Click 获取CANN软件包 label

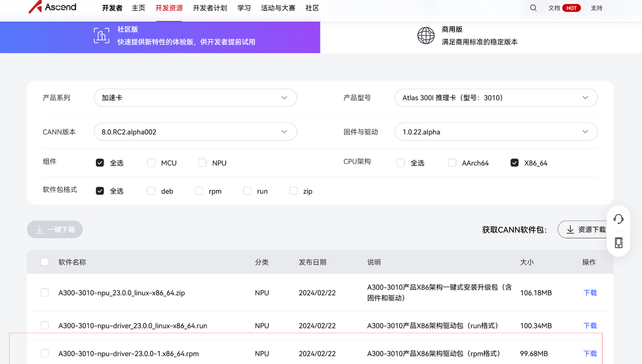pos(515,230)
